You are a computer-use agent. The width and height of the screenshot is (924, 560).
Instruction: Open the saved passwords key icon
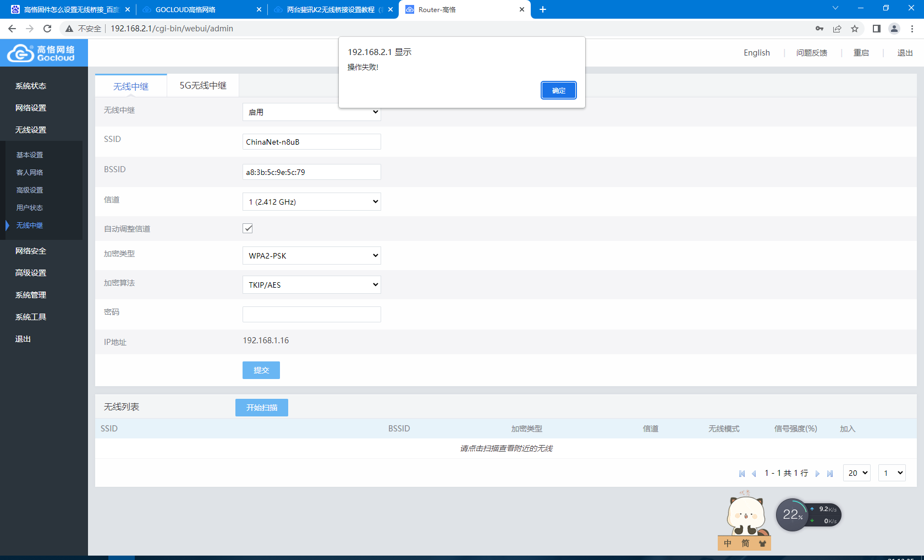point(820,29)
